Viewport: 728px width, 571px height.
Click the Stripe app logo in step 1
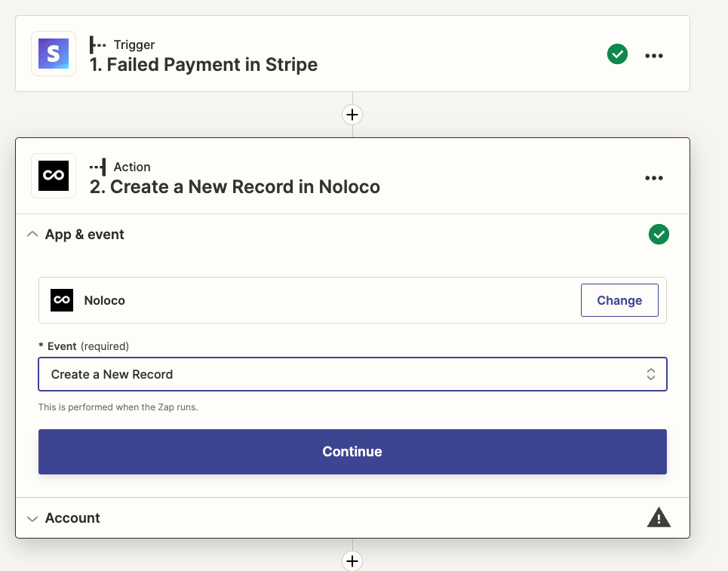click(x=54, y=54)
